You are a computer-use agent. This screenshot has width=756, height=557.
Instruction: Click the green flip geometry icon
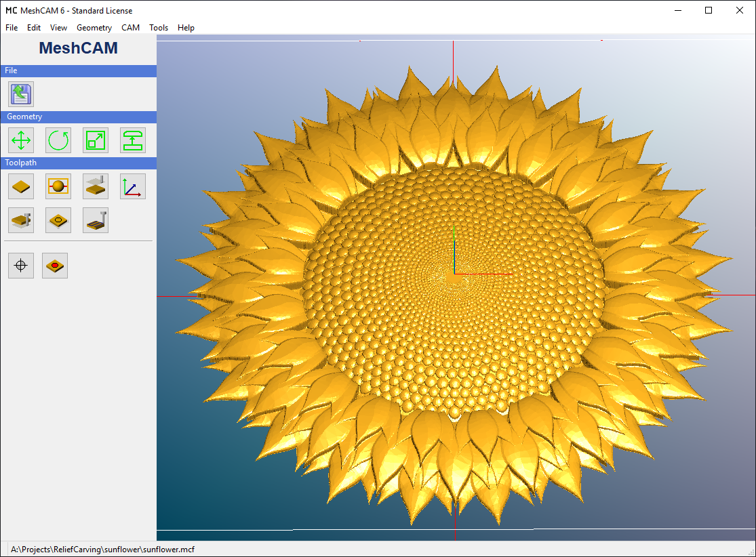[133, 140]
